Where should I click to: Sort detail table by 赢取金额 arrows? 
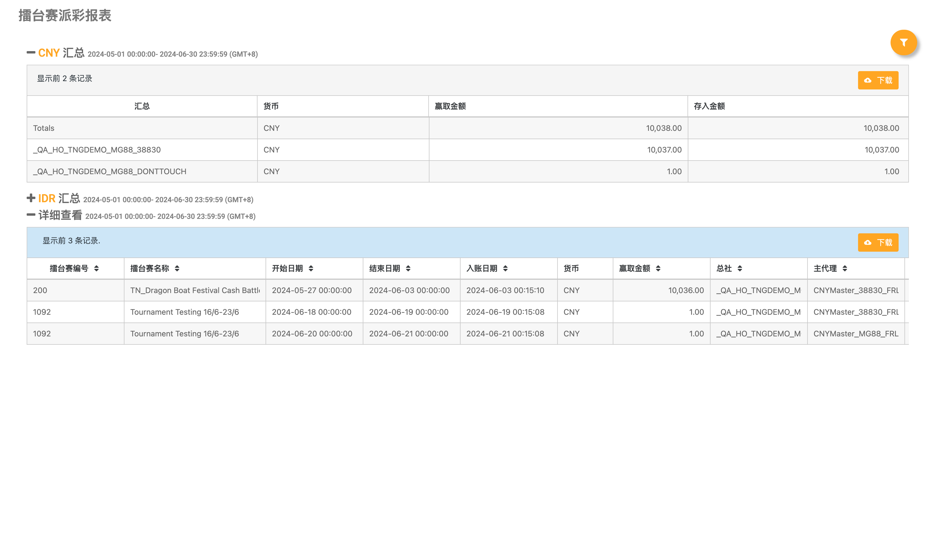coord(658,268)
